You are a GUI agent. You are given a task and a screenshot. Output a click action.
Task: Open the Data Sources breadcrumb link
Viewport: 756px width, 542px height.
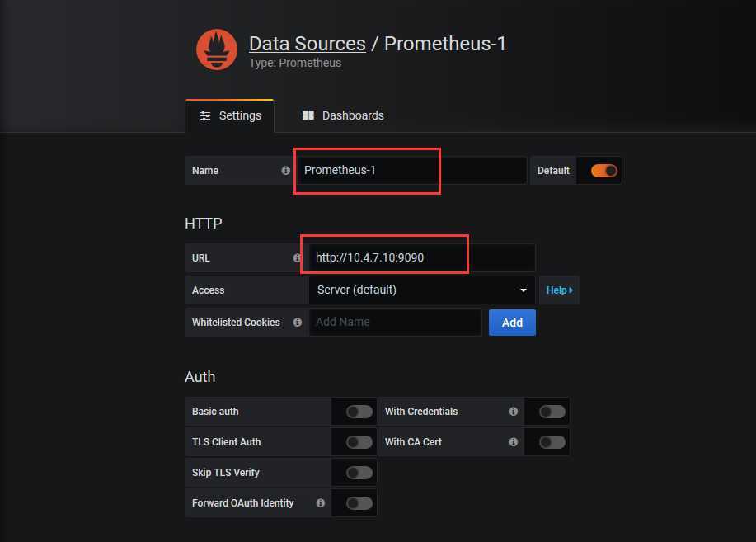coord(308,44)
